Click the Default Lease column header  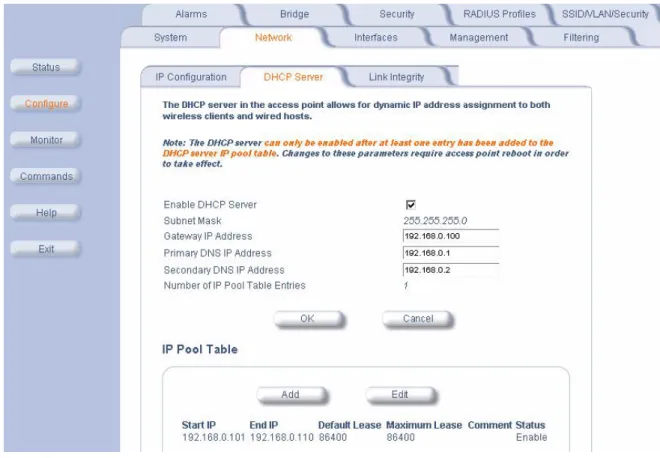click(349, 425)
